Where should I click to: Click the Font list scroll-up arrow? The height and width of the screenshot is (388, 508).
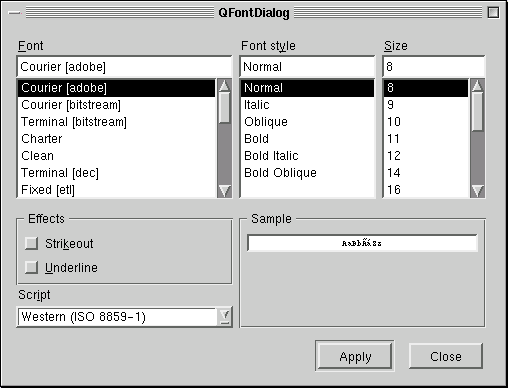(x=224, y=86)
